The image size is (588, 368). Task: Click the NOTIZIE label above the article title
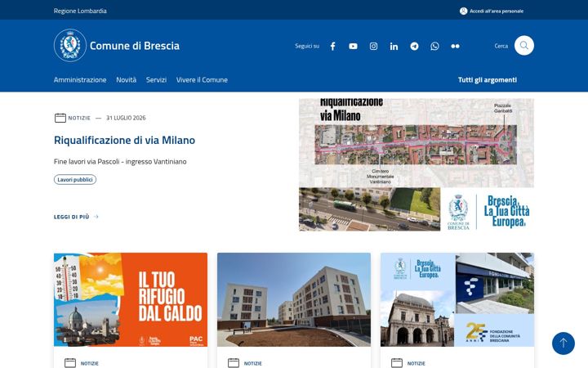tap(79, 118)
